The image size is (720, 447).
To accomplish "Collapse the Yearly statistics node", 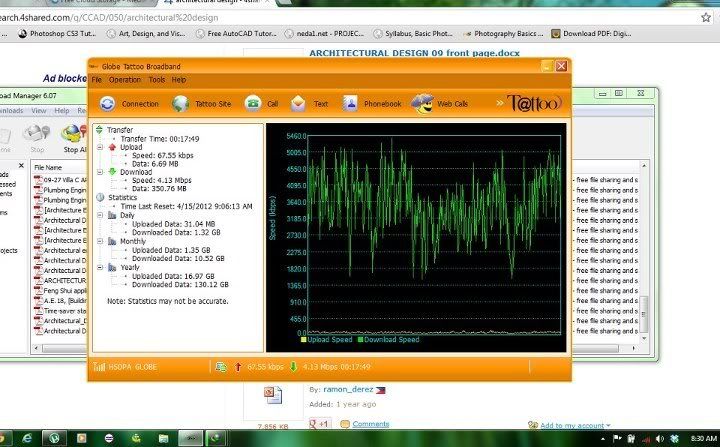I will [99, 266].
